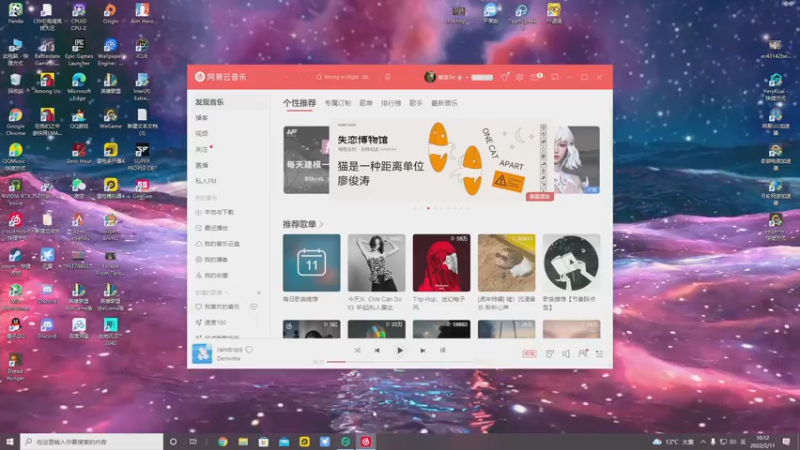Open listen-together icon in player bar
Screen dimensions: 800x450
point(583,353)
